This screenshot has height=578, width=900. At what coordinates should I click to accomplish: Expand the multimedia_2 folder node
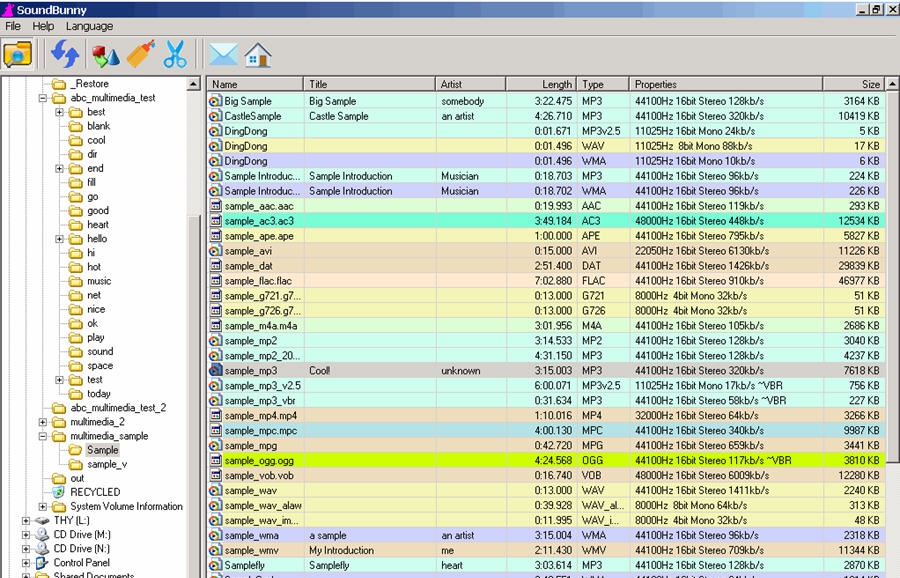43,422
